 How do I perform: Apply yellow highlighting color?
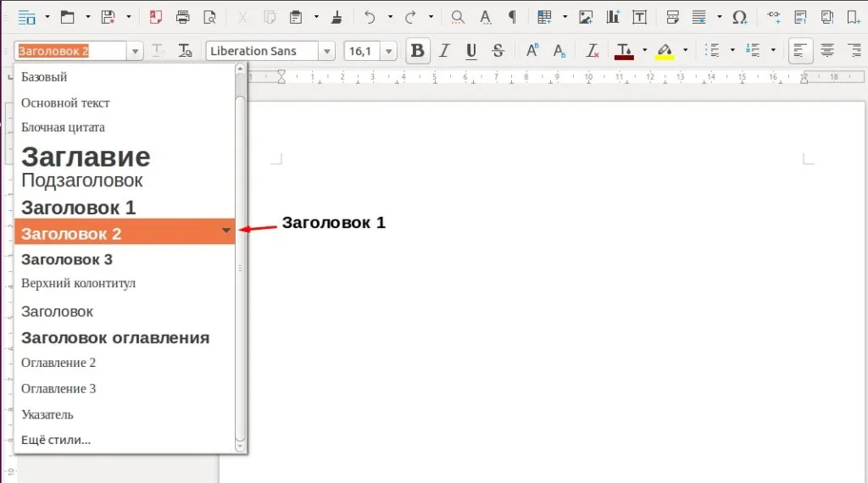click(665, 51)
